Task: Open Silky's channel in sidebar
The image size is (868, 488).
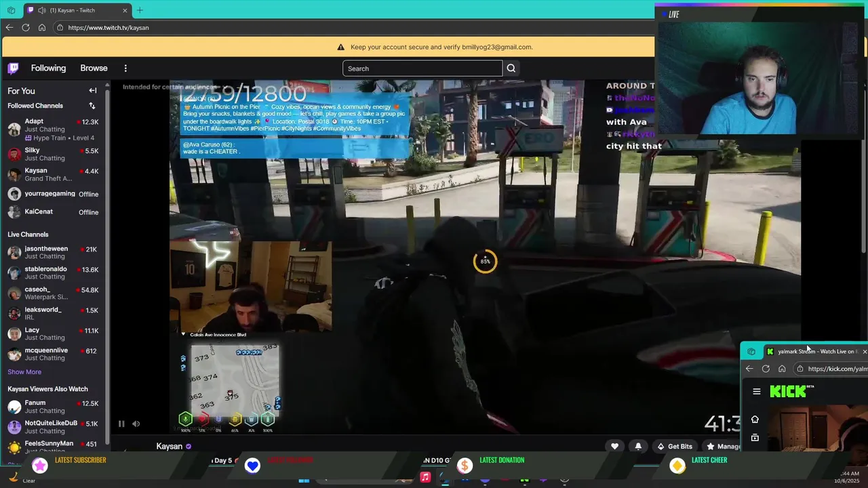Action: (54, 154)
